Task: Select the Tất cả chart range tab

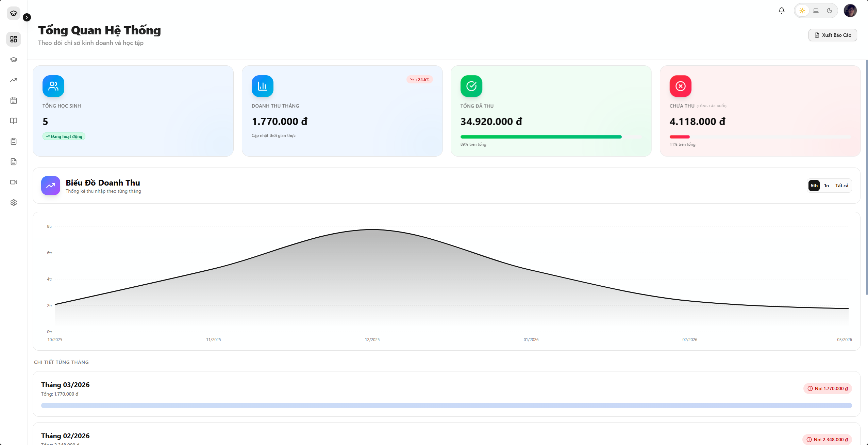Action: coord(842,186)
